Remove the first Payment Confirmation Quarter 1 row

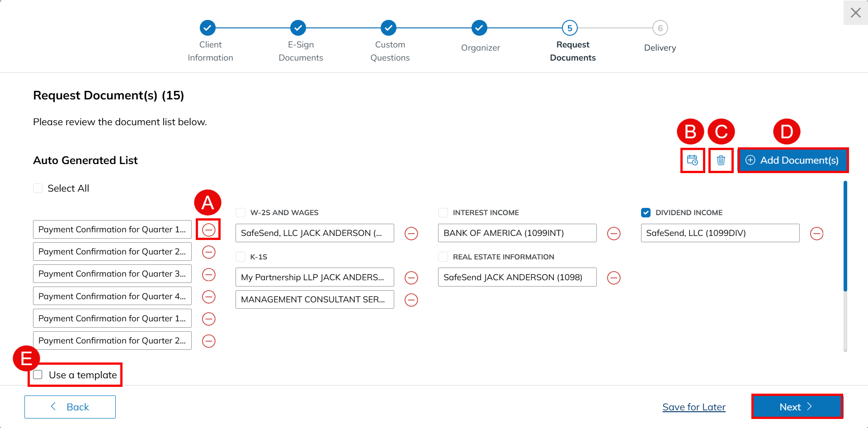(208, 230)
